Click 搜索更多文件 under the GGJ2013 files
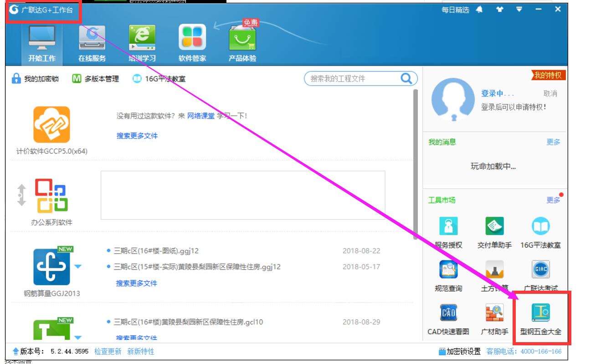Image resolution: width=606 pixels, height=364 pixels. click(x=136, y=283)
